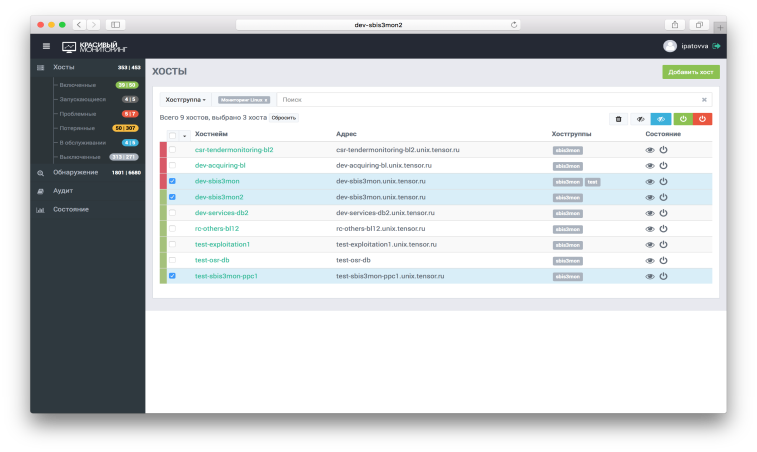Click the blue eye bulk action button
Image resolution: width=757 pixels, height=452 pixels.
point(661,119)
